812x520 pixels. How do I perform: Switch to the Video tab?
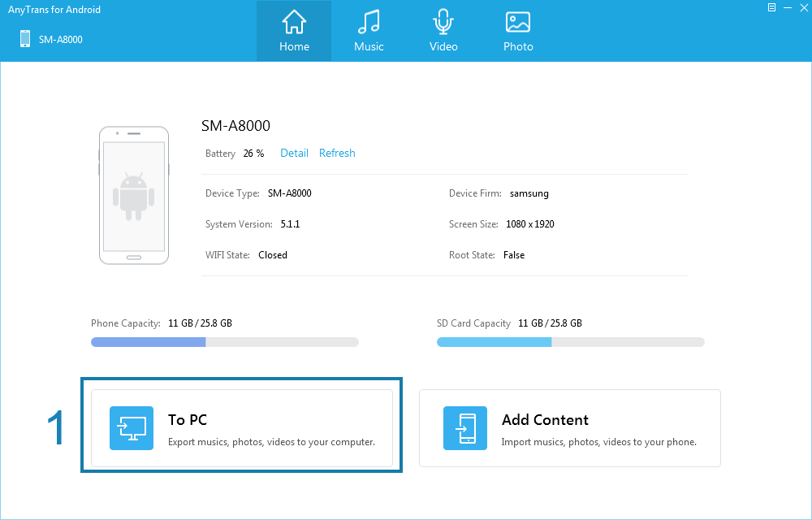click(443, 31)
